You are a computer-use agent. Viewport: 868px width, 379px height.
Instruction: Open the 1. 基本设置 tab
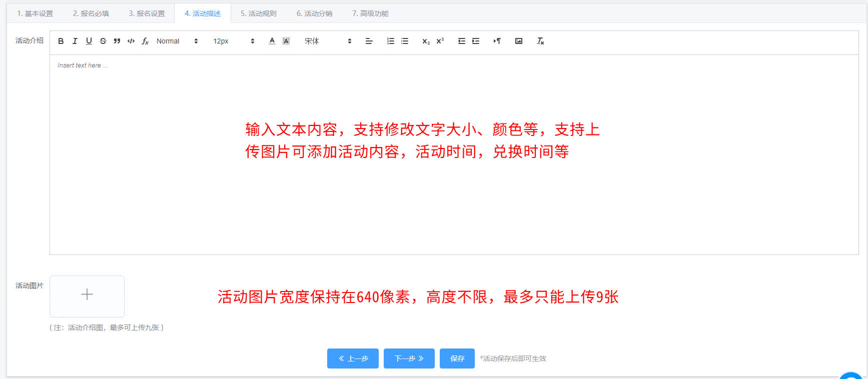[35, 13]
